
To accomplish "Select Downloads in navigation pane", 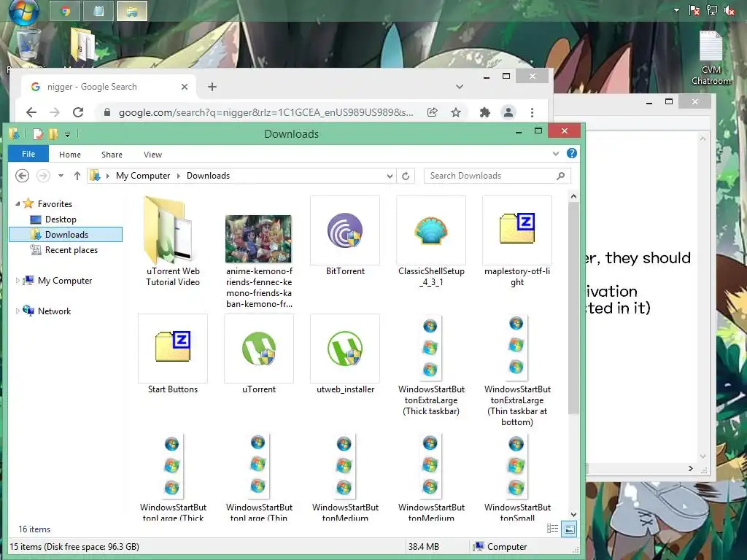I will click(x=66, y=234).
